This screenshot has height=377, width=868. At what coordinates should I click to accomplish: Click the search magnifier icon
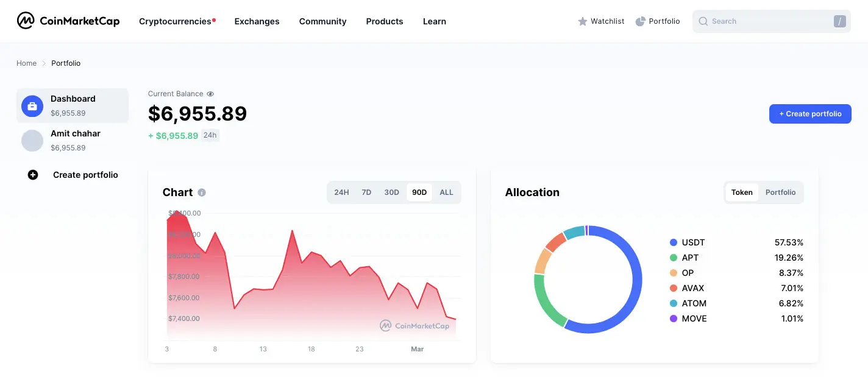click(x=703, y=21)
